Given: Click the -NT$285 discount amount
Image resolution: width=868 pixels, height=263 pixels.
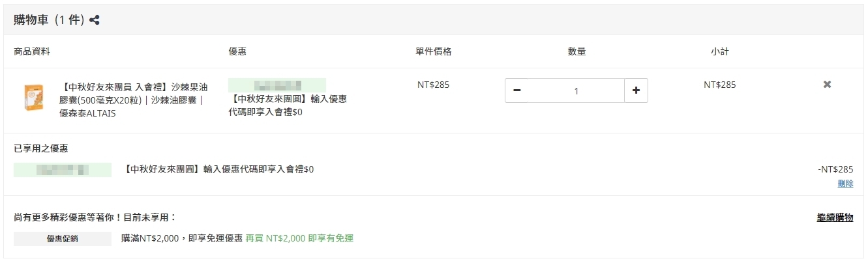Looking at the screenshot, I should [835, 169].
